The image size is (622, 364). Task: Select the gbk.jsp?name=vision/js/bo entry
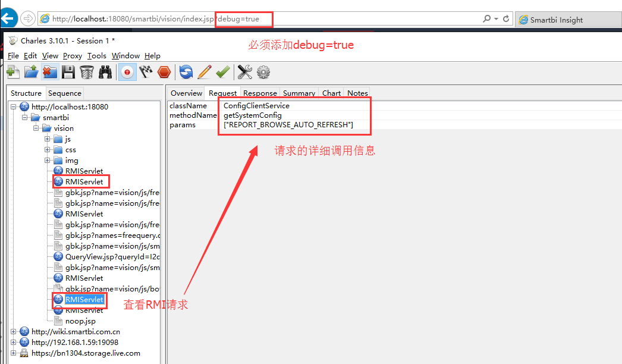[x=112, y=288]
